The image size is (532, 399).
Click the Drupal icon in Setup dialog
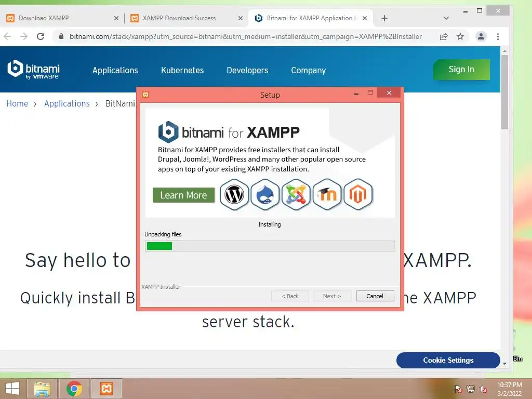265,195
